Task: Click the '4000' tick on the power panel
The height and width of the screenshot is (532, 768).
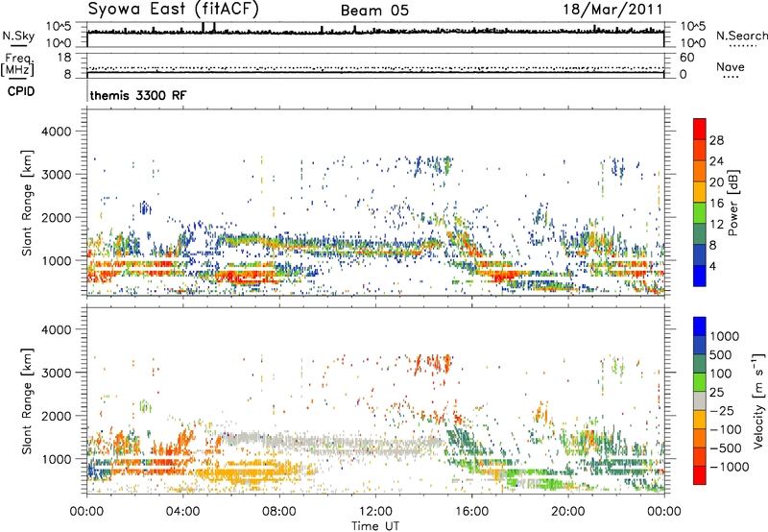Action: tap(56, 132)
